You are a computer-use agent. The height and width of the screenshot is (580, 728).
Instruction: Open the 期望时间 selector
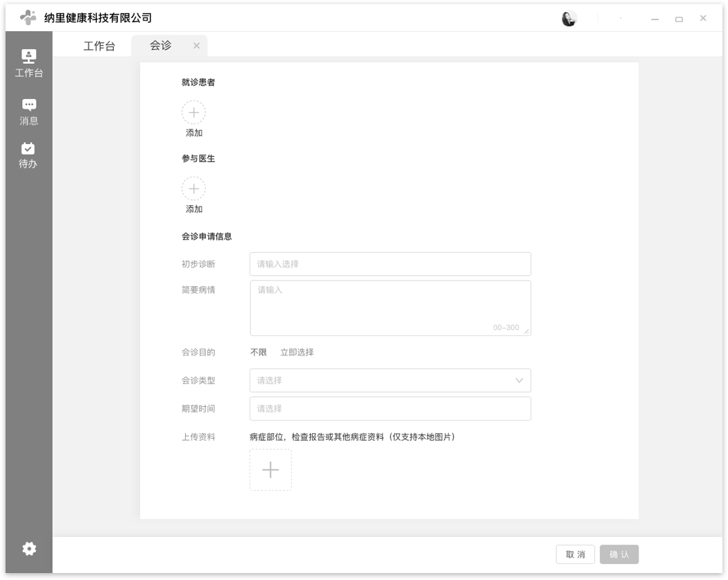pos(390,408)
